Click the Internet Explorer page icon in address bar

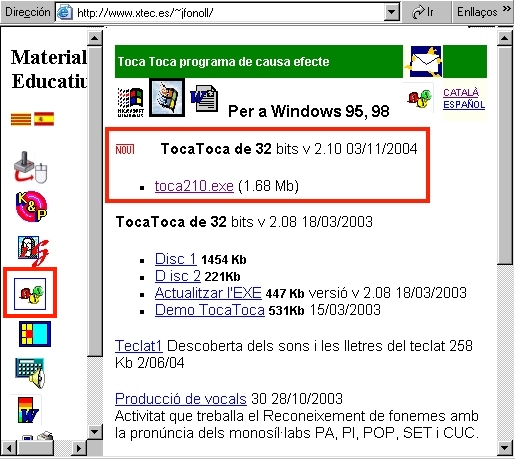(65, 12)
